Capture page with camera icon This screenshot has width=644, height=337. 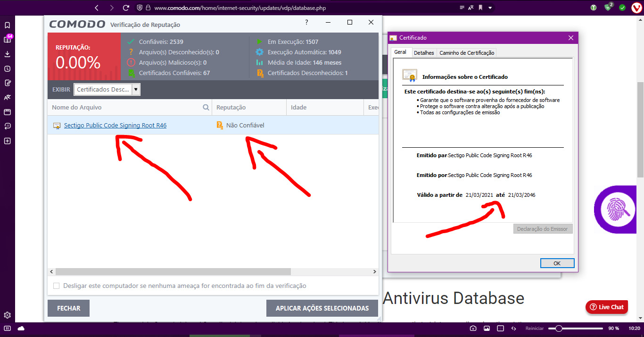[x=473, y=328]
